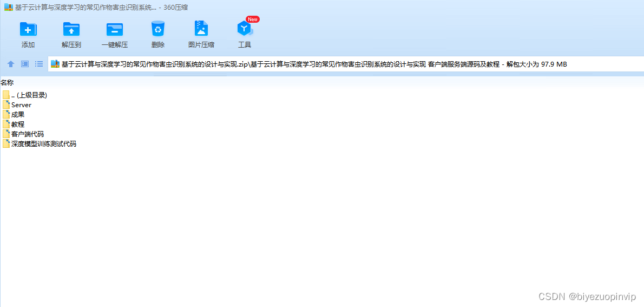Click the 解压到 (Extract to) icon
644x307 pixels.
coord(71,29)
